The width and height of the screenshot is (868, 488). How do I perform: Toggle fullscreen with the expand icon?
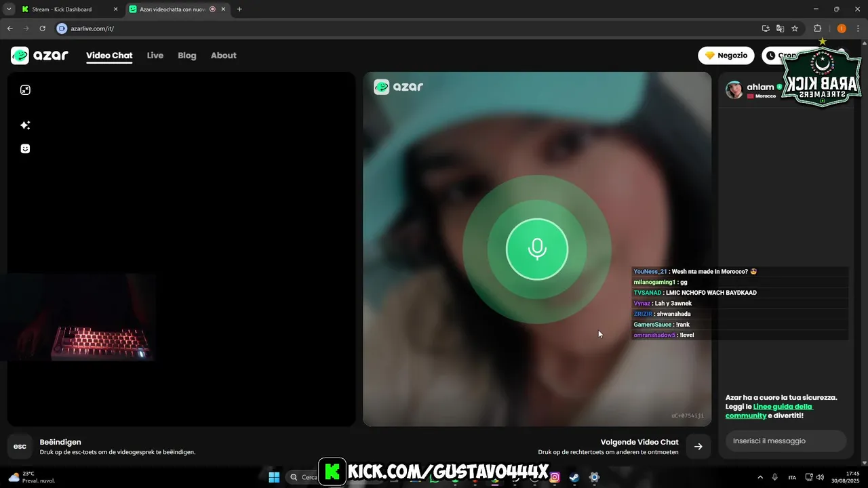pos(25,90)
